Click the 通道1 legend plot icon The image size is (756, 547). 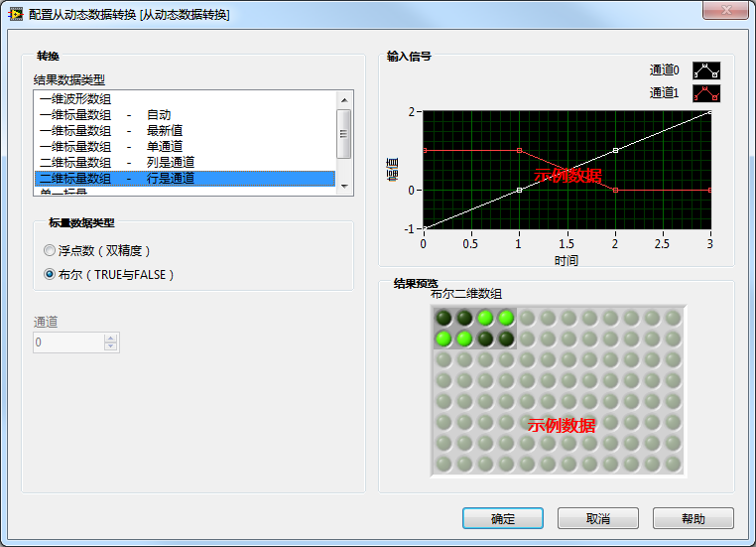click(x=705, y=93)
